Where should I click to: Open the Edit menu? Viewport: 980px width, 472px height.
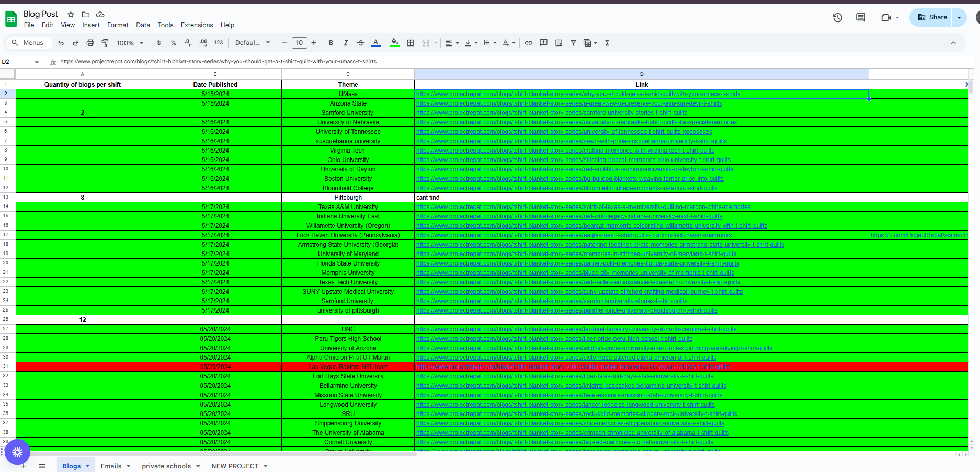[48, 25]
